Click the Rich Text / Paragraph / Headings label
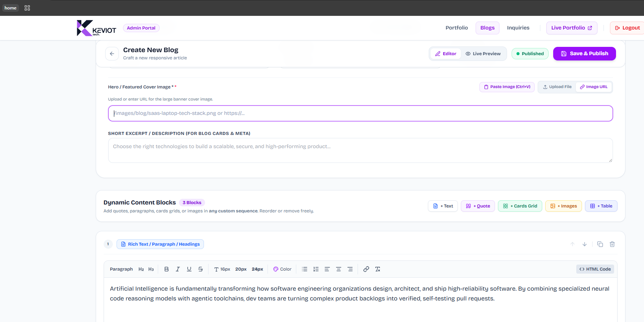This screenshot has width=644, height=322. point(160,244)
